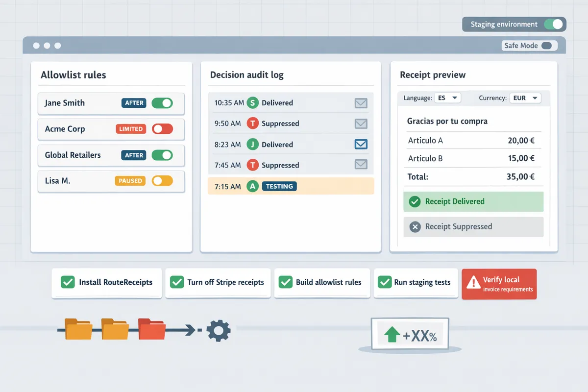Image resolution: width=588 pixels, height=392 pixels.
Task: Click the Run staging tests checkbox
Action: click(385, 282)
